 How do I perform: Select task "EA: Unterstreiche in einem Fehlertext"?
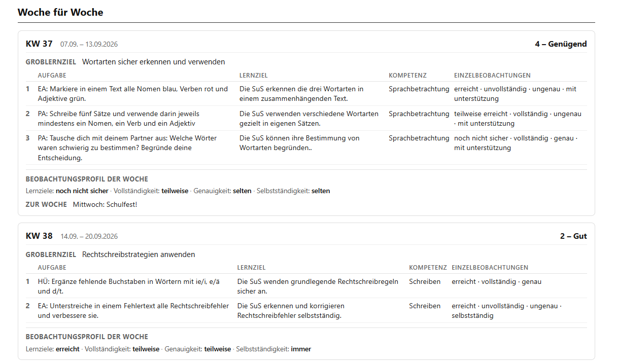click(133, 311)
